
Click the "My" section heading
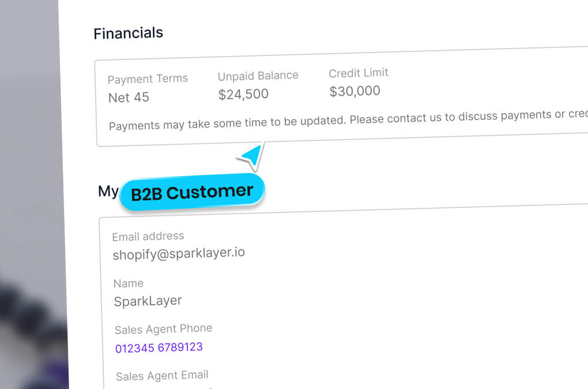[108, 191]
